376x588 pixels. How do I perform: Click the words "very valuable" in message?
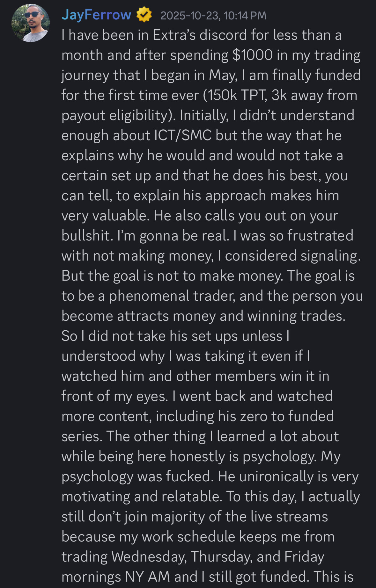(x=104, y=216)
